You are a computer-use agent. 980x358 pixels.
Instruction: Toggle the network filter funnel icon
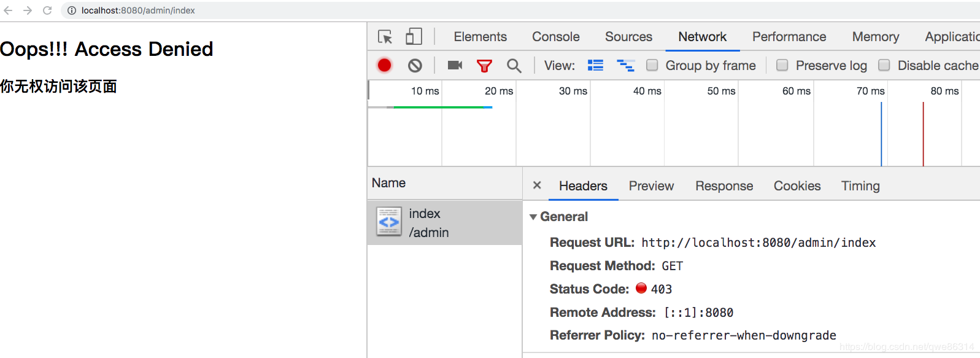[x=484, y=66]
